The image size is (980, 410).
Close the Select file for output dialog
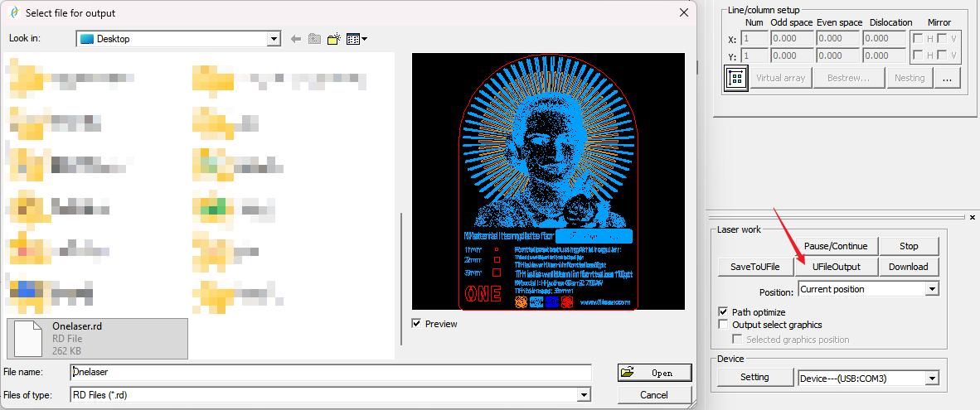(684, 12)
